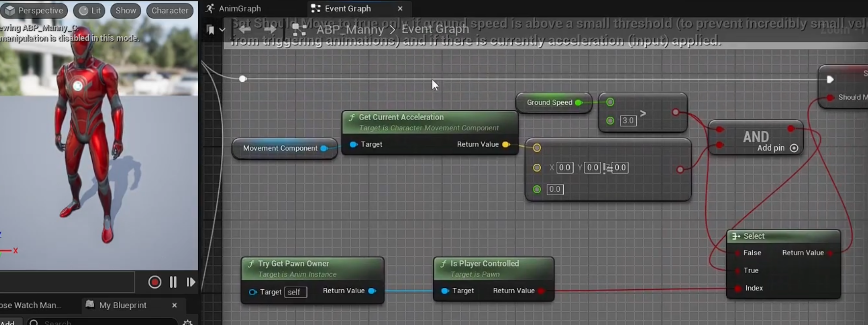Click the Search field in My Blueprint
This screenshot has width=868, height=325.
click(x=103, y=323)
